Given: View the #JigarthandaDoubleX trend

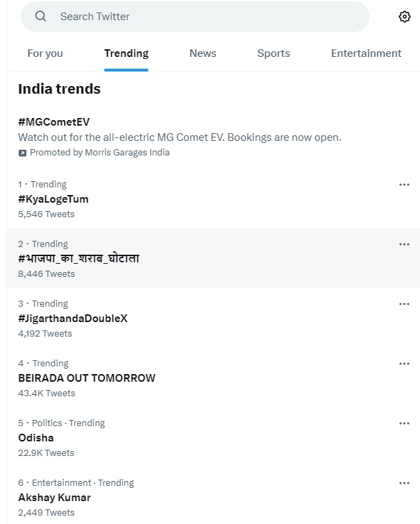Looking at the screenshot, I should [x=73, y=319].
